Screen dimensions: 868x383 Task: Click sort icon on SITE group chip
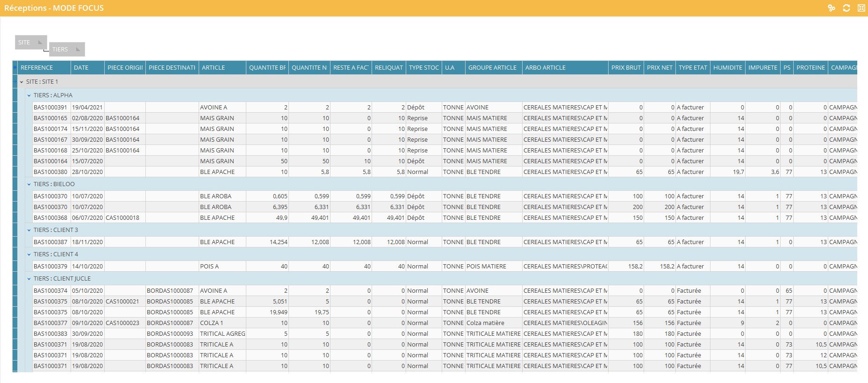40,43
